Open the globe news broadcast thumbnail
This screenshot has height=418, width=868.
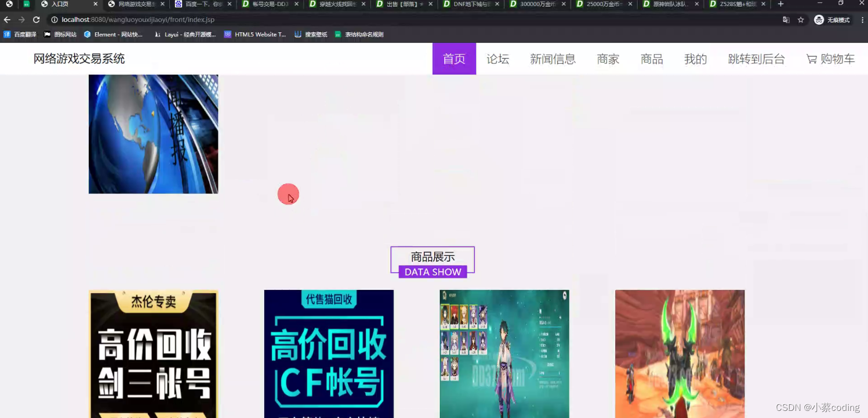pos(154,134)
